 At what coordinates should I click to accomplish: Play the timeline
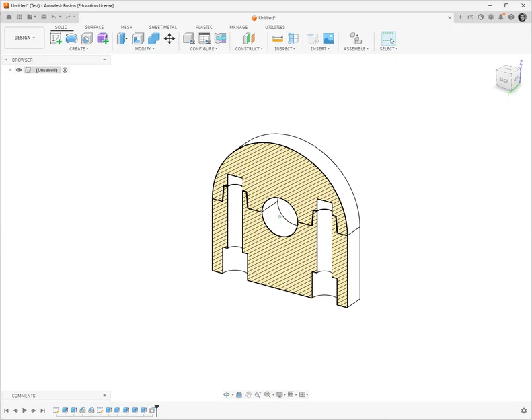(x=24, y=410)
